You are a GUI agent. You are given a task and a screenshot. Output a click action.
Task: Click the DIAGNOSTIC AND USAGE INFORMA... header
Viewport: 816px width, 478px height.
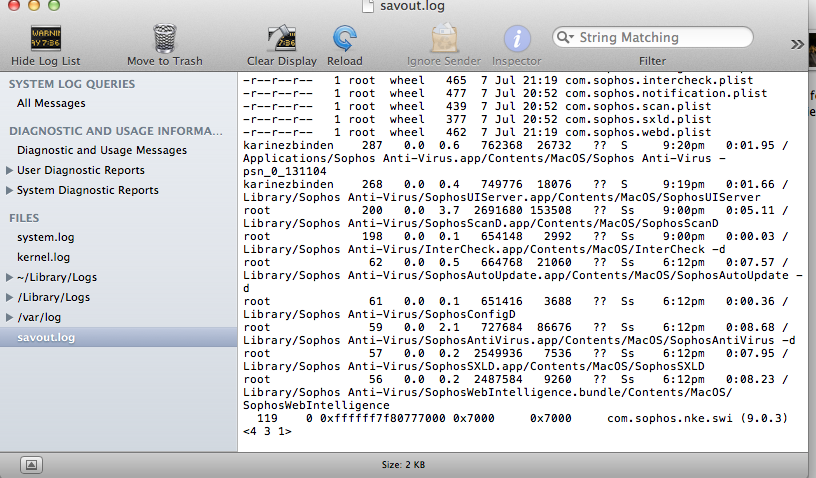[x=116, y=131]
